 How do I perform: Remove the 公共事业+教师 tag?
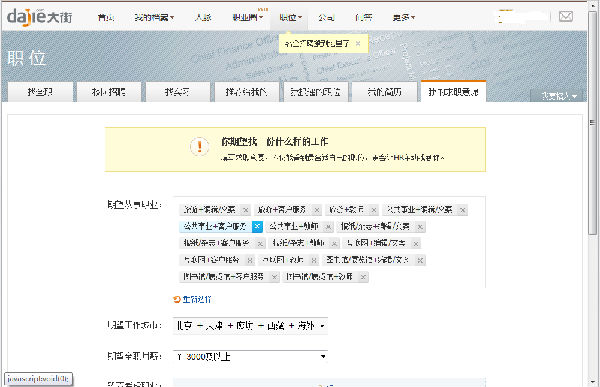(328, 227)
